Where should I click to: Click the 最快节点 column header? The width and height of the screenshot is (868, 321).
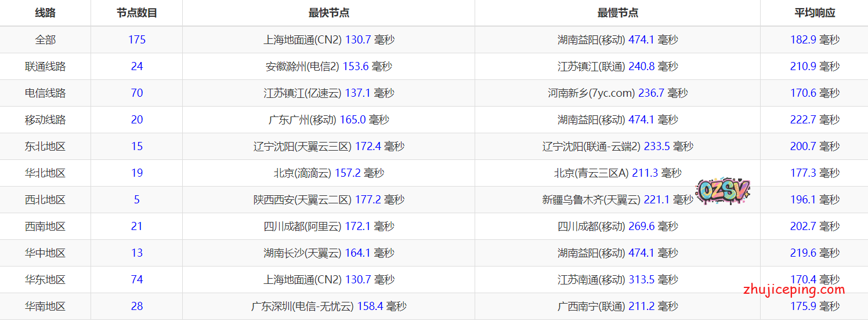[328, 13]
